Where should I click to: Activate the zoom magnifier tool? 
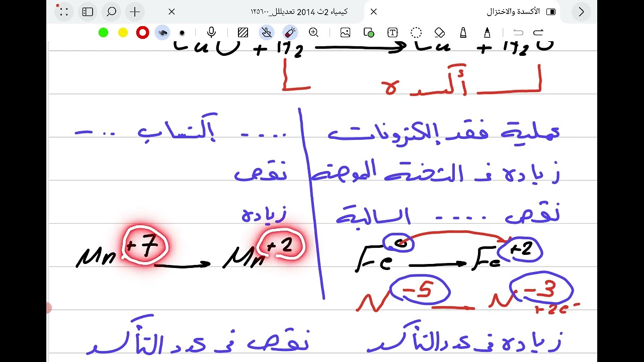click(x=313, y=33)
